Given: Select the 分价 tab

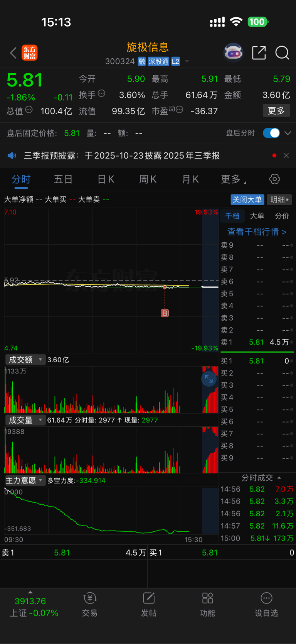Looking at the screenshot, I should pyautogui.click(x=282, y=216).
